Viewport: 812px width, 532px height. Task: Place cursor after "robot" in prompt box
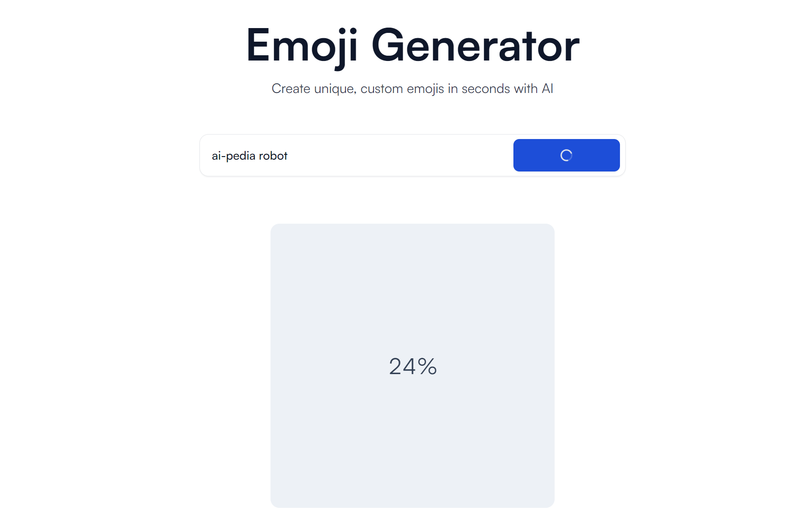click(288, 156)
